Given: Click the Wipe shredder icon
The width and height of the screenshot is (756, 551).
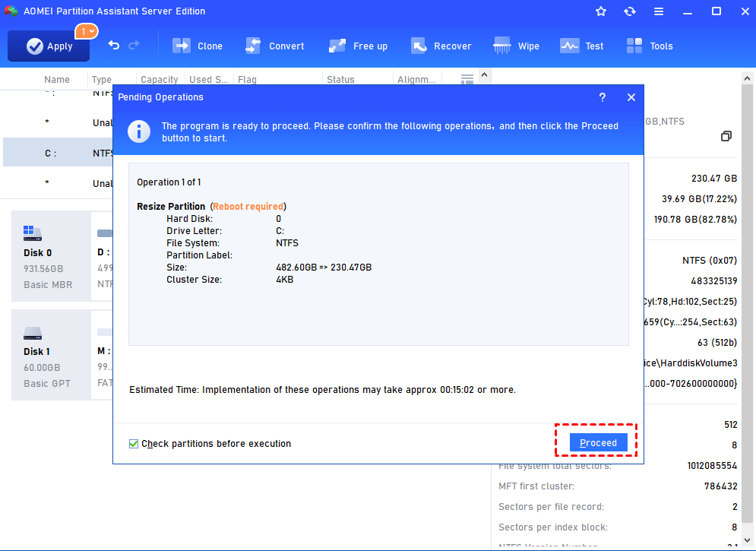Looking at the screenshot, I should pos(502,46).
